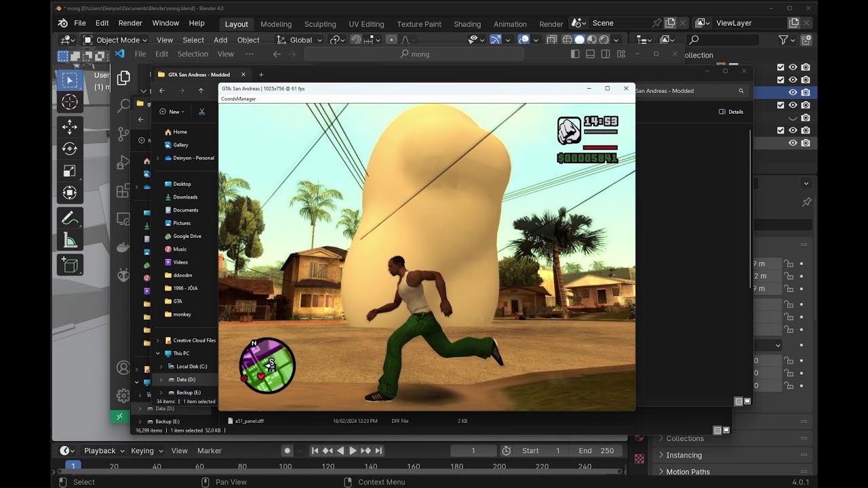Toggle the first outliner eye visibility icon

pyautogui.click(x=793, y=67)
